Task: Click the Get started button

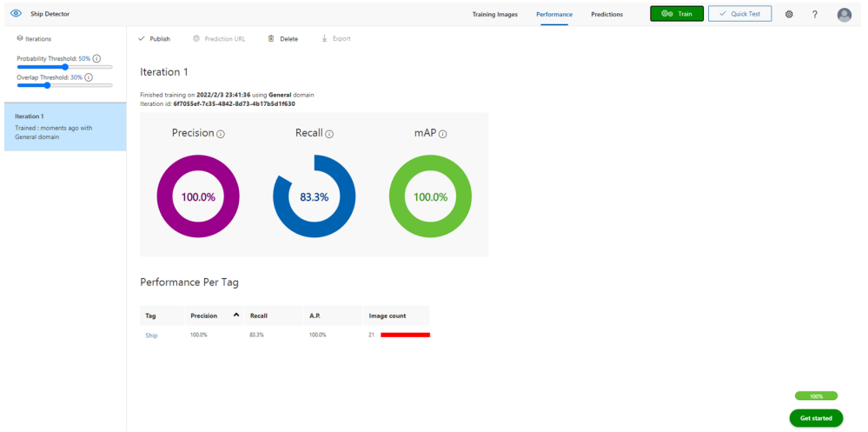Action: click(x=816, y=418)
